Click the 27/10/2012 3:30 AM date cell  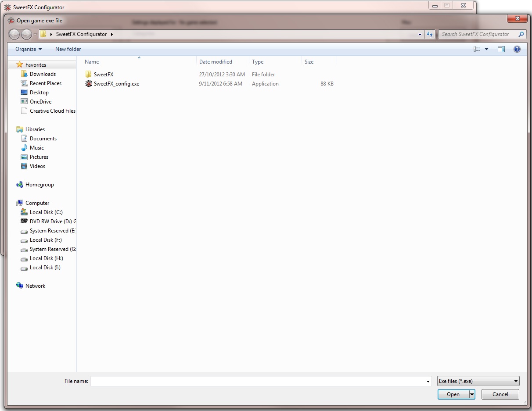tap(222, 75)
